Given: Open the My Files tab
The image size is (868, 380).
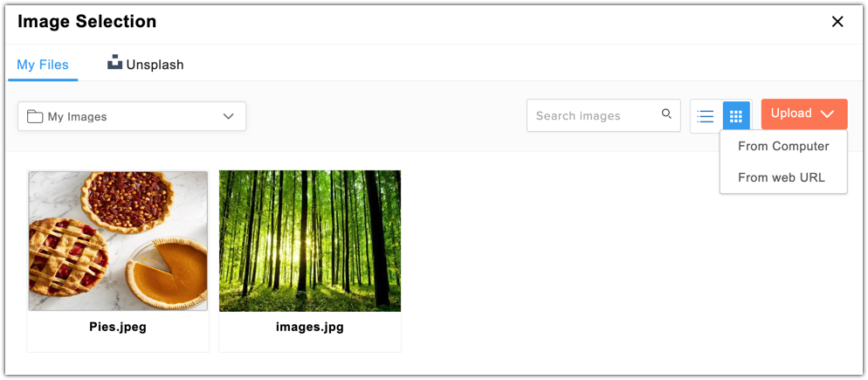Looking at the screenshot, I should pos(43,65).
